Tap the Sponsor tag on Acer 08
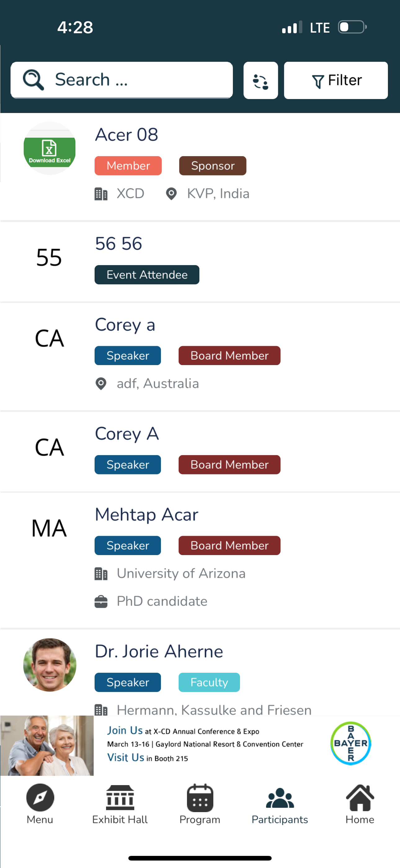 point(212,166)
